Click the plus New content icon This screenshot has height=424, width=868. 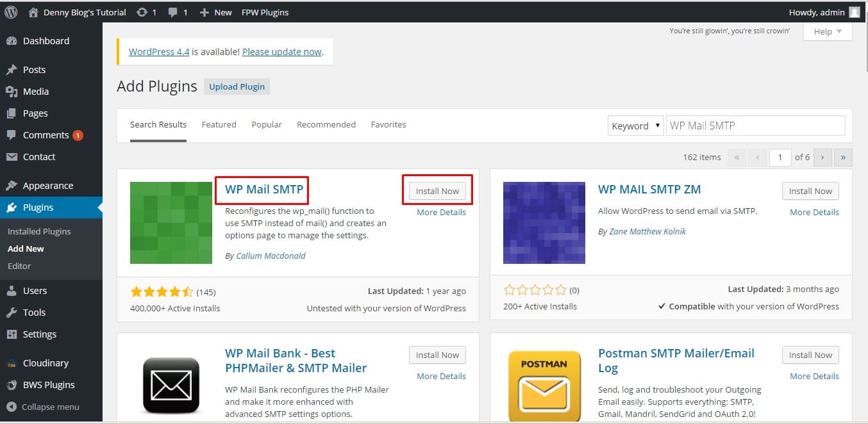[204, 12]
